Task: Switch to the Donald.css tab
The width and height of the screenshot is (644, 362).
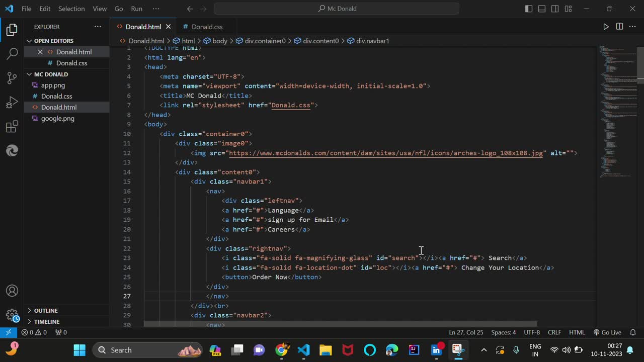Action: (206, 27)
